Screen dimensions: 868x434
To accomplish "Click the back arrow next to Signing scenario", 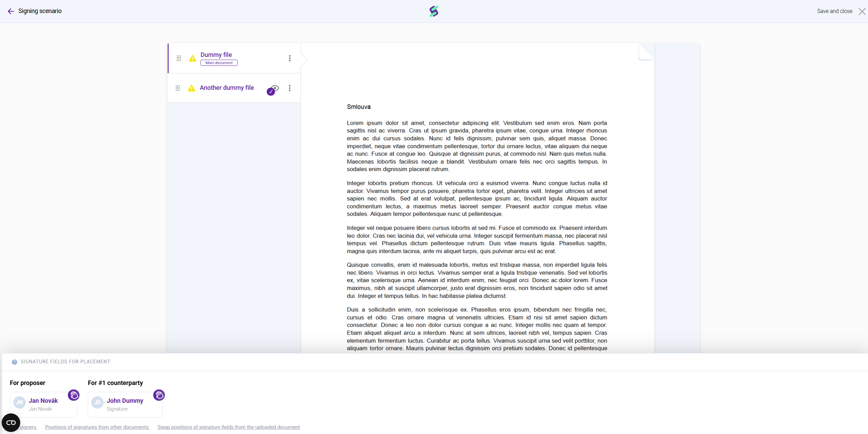I will click(11, 11).
